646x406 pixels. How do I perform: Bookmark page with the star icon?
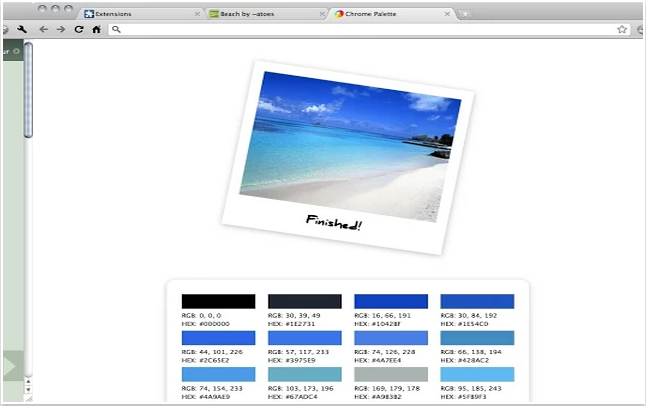pos(622,30)
